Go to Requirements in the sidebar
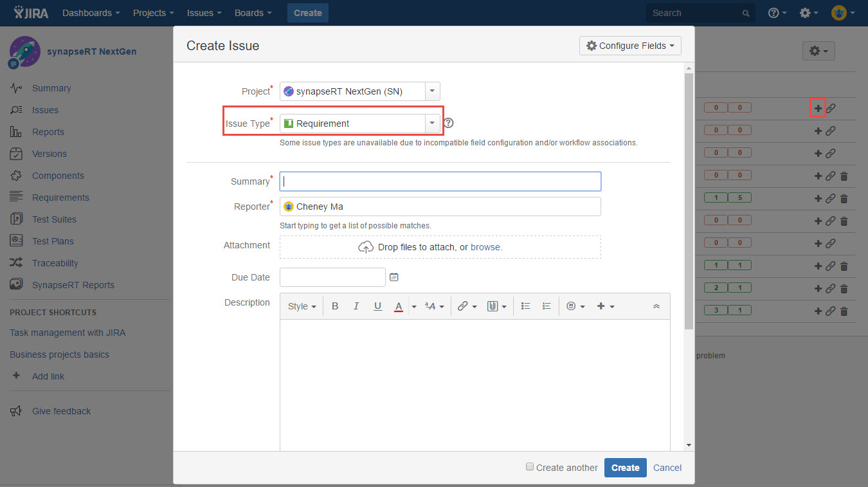 tap(60, 198)
